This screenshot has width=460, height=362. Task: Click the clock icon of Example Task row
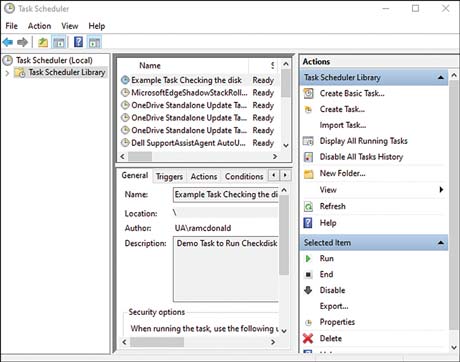coord(125,80)
